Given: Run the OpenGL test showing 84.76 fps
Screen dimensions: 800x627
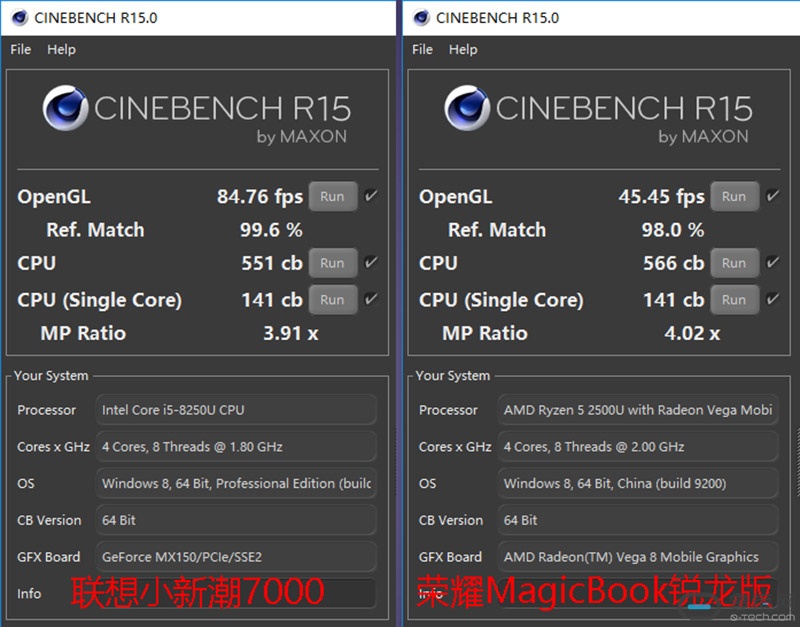Looking at the screenshot, I should click(333, 196).
